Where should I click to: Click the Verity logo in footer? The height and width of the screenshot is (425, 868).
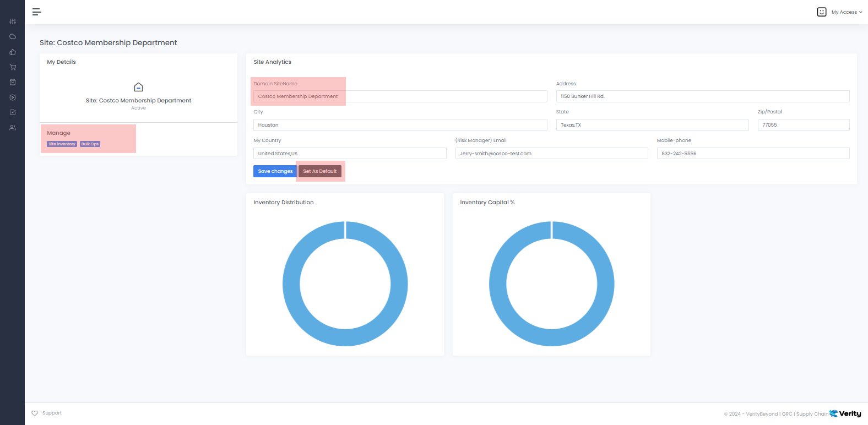845,413
